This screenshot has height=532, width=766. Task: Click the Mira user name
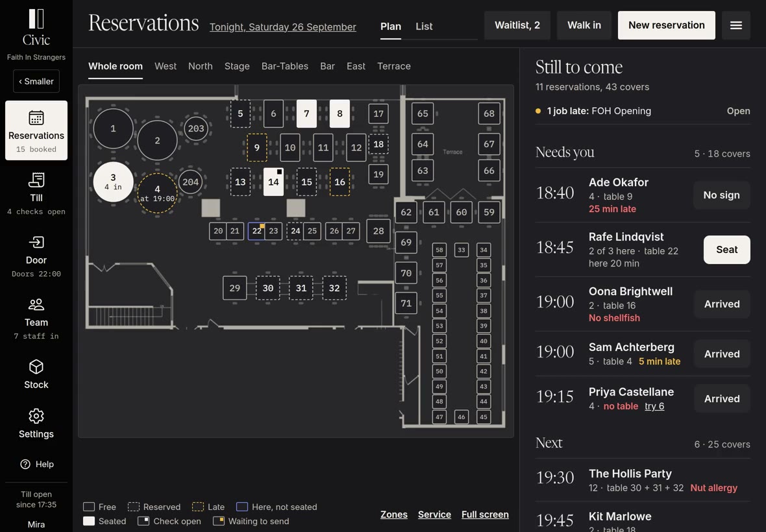[36, 525]
